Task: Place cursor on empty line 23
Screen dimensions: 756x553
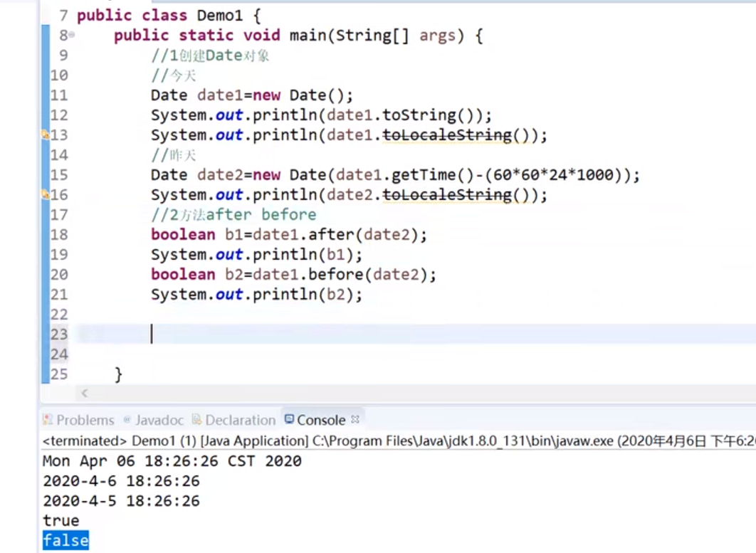Action: [414, 334]
